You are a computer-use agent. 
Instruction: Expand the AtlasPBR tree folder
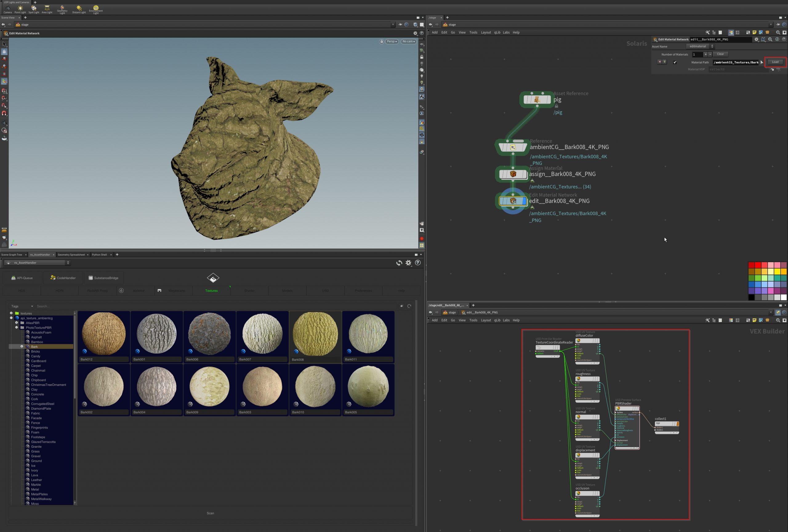(16, 323)
